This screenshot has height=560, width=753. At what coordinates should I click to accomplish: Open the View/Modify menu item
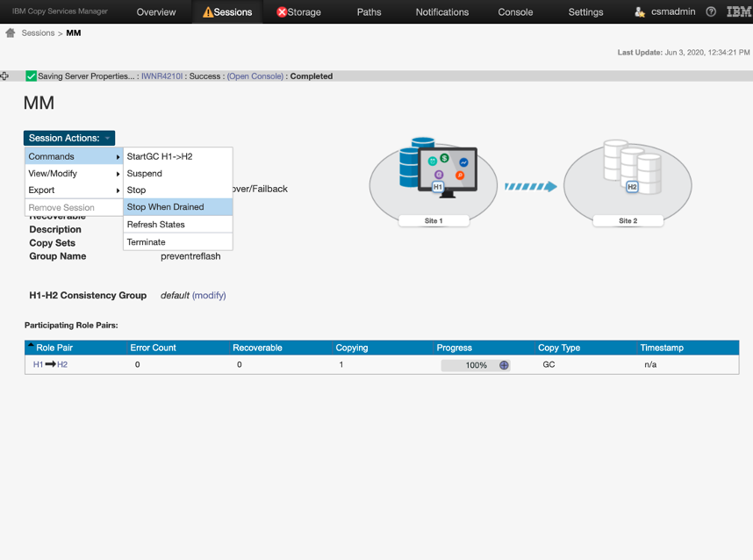pyautogui.click(x=74, y=174)
